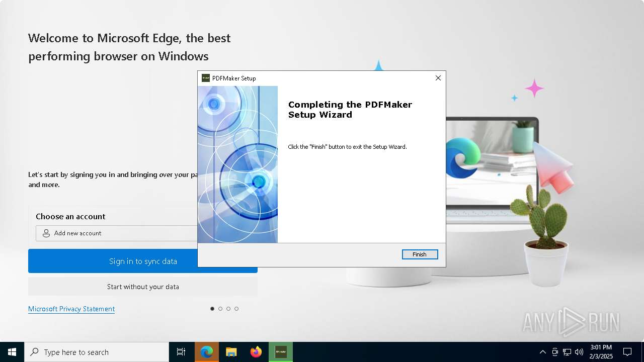Image resolution: width=644 pixels, height=362 pixels.
Task: Launch Firefox from the taskbar
Action: click(x=256, y=352)
